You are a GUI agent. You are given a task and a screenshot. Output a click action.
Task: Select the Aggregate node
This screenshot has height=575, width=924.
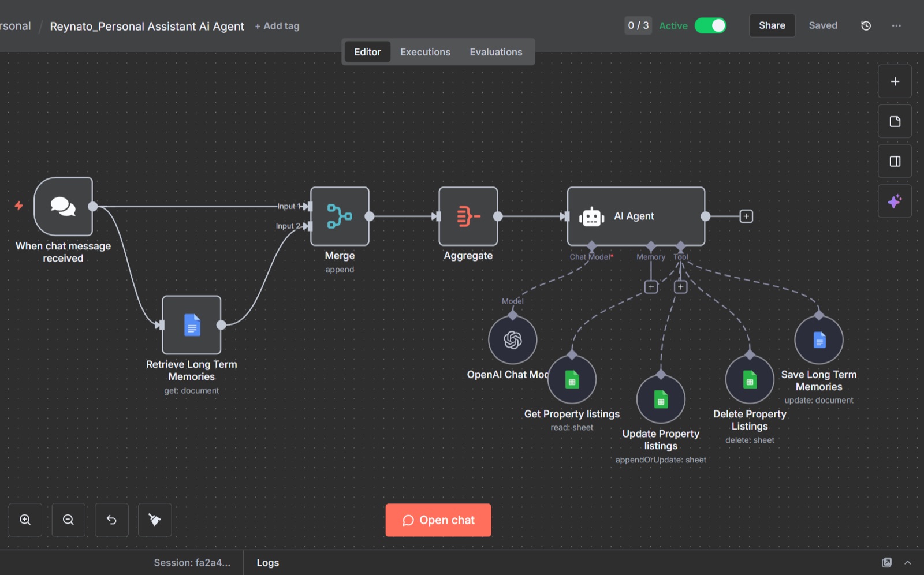[x=468, y=216]
